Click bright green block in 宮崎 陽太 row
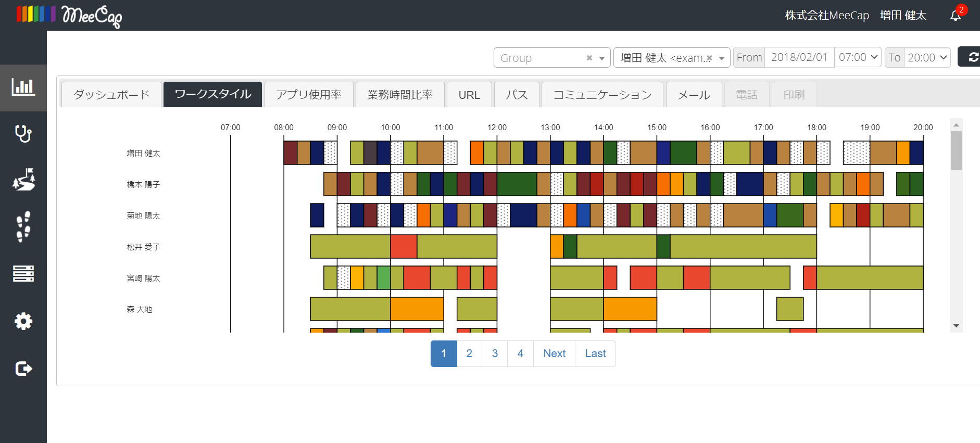The image size is (980, 443). tap(384, 278)
